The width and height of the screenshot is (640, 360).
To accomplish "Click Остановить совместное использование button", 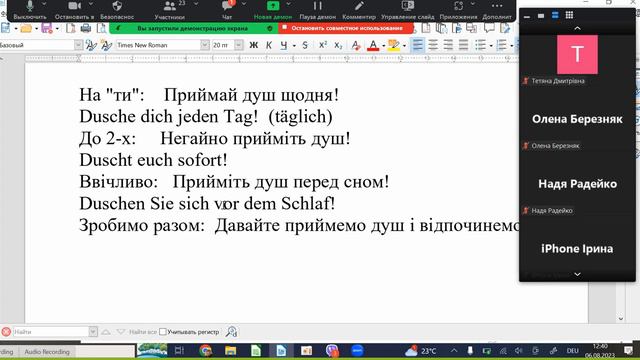I will pyautogui.click(x=346, y=28).
